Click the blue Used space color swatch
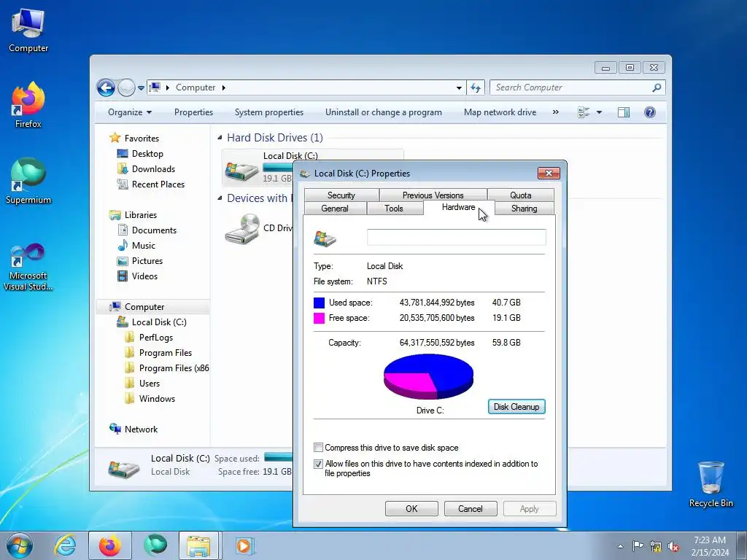 [320, 303]
